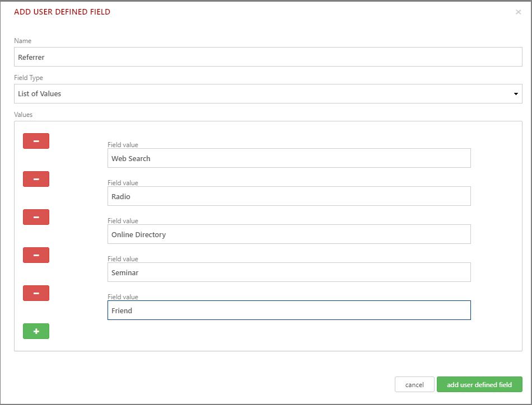The width and height of the screenshot is (532, 405).
Task: Remove the Friend value row
Action: point(36,293)
